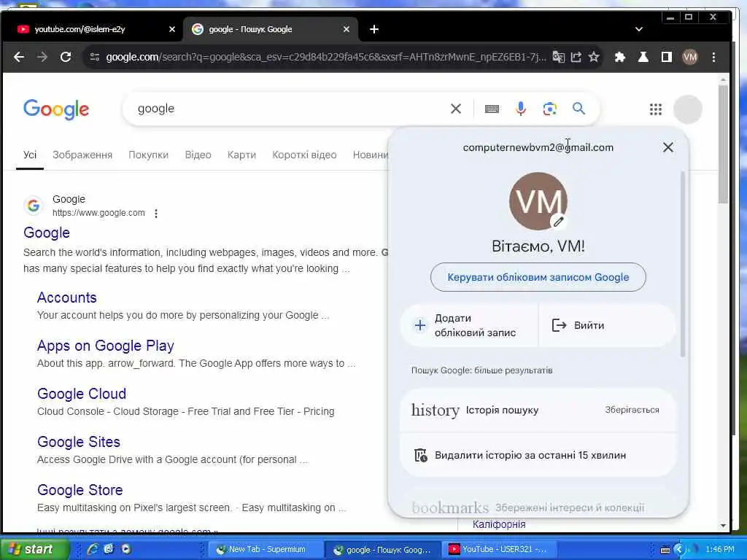The height and width of the screenshot is (560, 747).
Task: Toggle the side panel icon
Action: pyautogui.click(x=667, y=57)
